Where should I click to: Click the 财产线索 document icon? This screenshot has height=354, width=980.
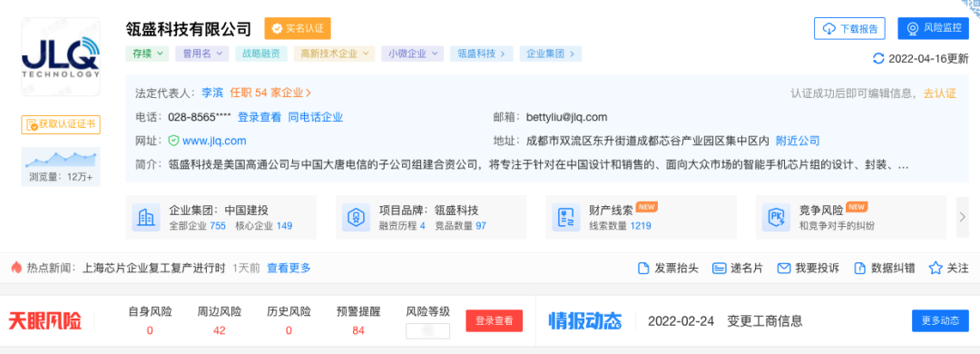click(x=566, y=217)
